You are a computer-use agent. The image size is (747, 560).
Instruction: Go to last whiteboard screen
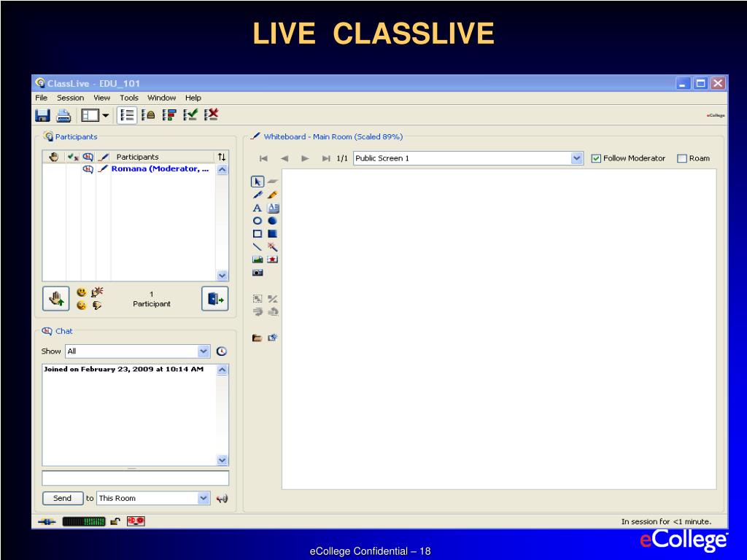point(326,158)
